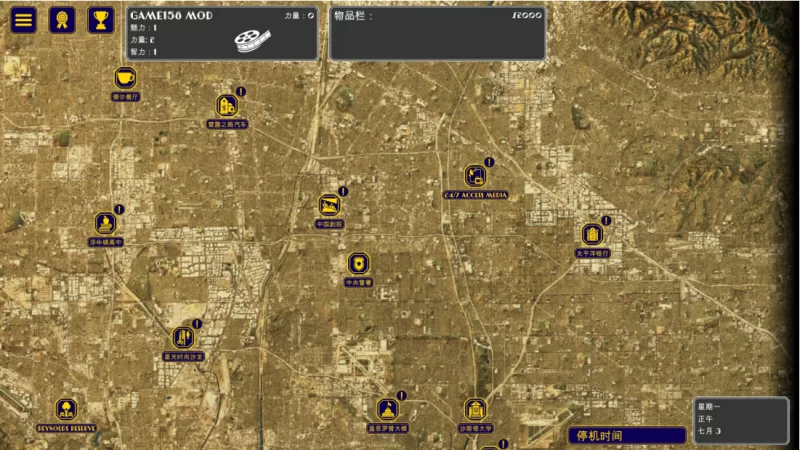
Task: Click the 太平洋银行 label
Action: click(592, 253)
